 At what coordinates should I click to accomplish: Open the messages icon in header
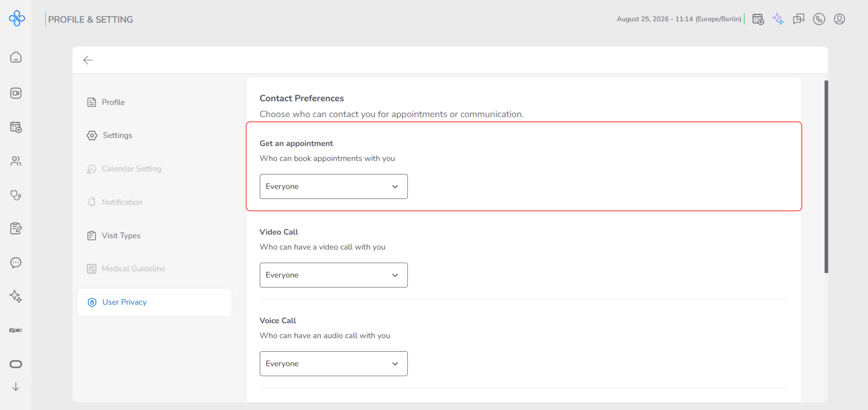[799, 19]
